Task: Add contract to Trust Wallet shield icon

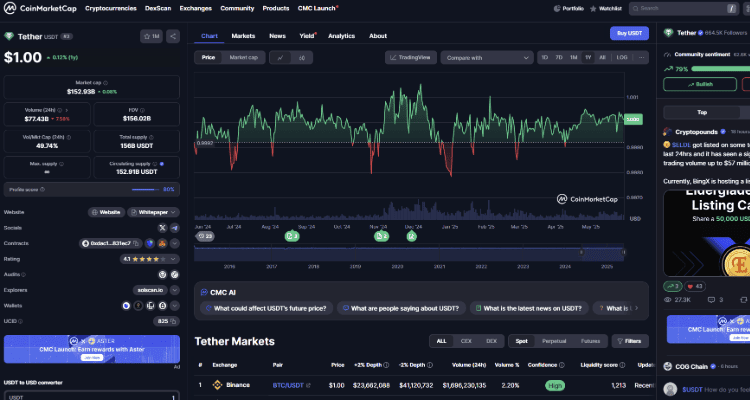Action: coord(150,244)
